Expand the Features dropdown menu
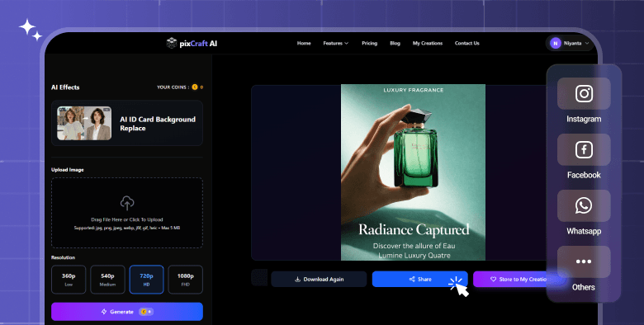644x325 pixels. click(x=335, y=43)
